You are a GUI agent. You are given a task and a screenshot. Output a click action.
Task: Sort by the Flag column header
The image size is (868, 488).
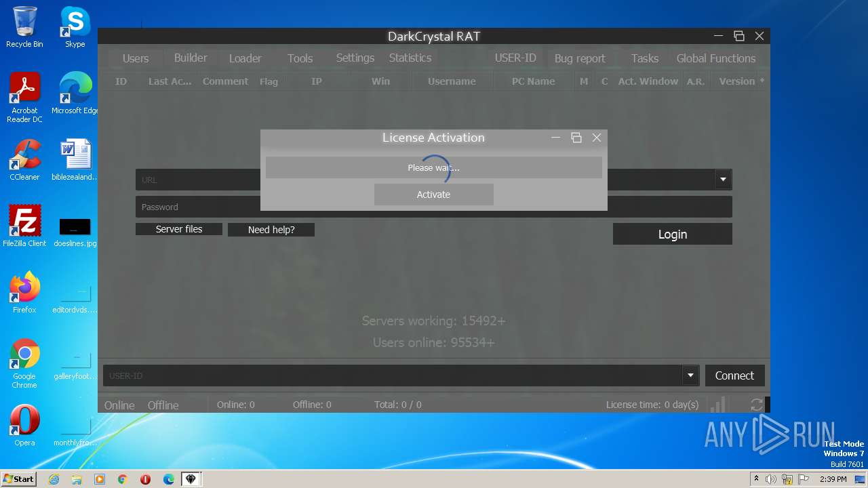[x=269, y=81]
